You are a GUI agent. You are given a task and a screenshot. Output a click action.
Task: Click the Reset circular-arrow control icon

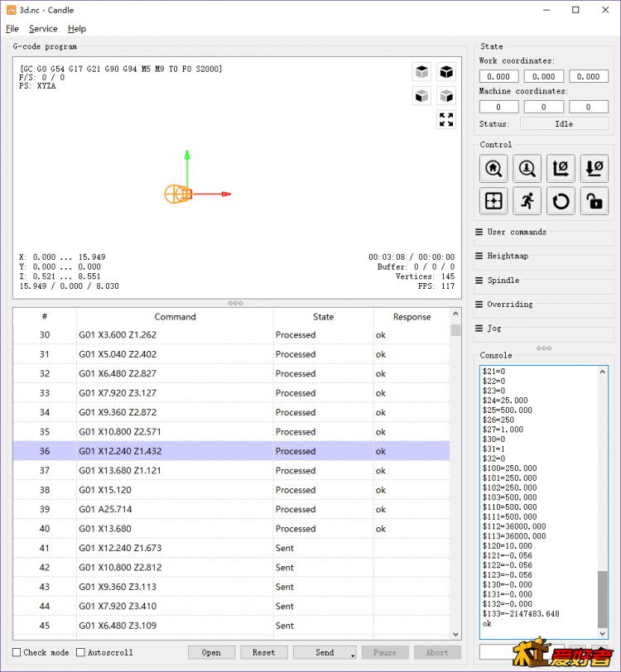561,200
